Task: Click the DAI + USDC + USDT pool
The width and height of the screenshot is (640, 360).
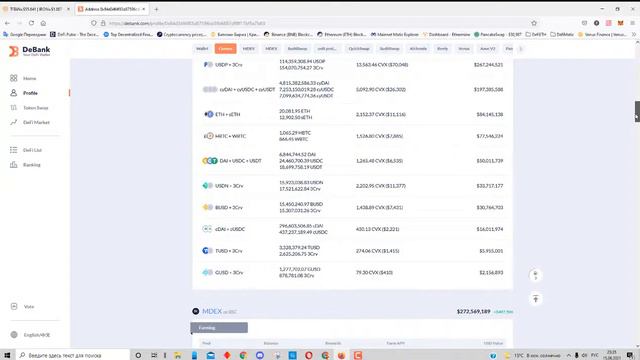Action: [x=352, y=161]
